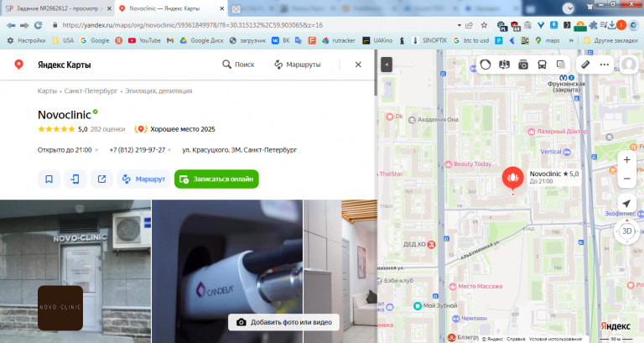Open Маршруты in the header

click(x=298, y=65)
